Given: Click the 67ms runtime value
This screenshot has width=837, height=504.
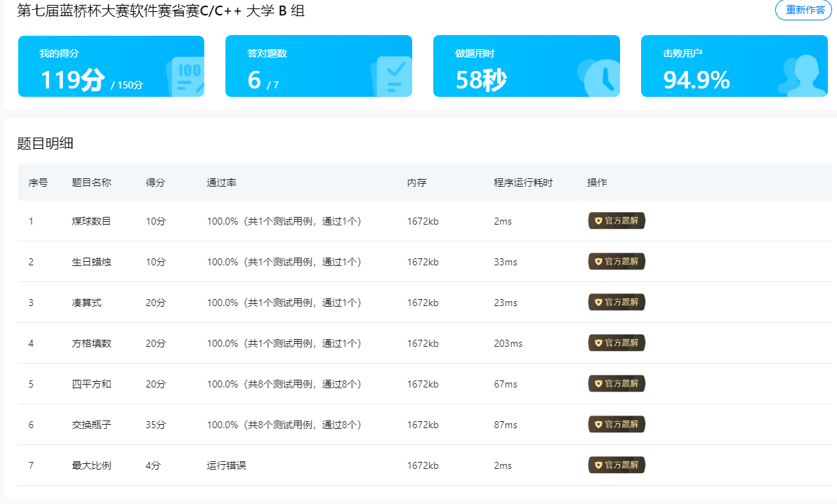Looking at the screenshot, I should [506, 384].
